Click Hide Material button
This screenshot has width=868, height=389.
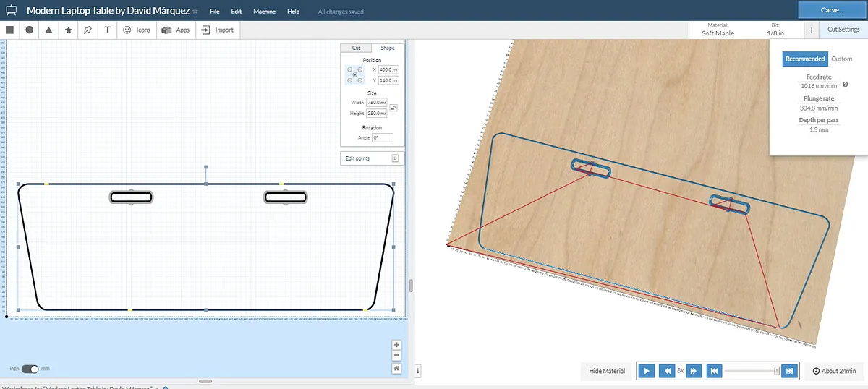[606, 371]
